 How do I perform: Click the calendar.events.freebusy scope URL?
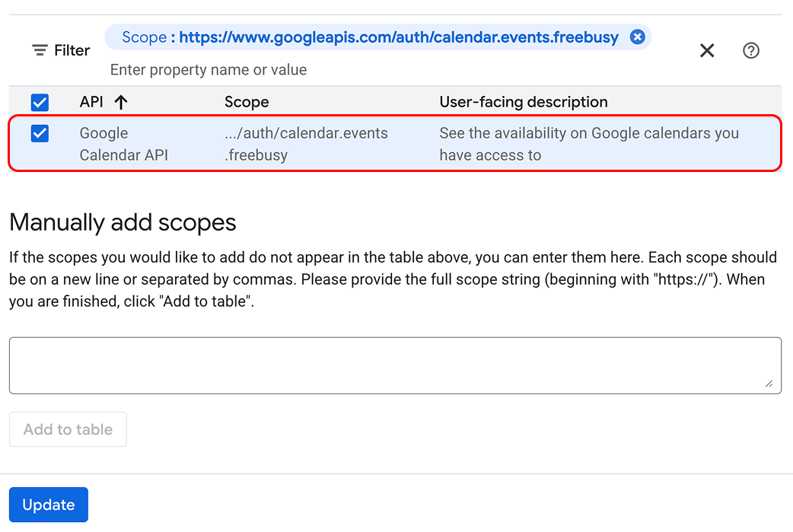click(x=401, y=36)
